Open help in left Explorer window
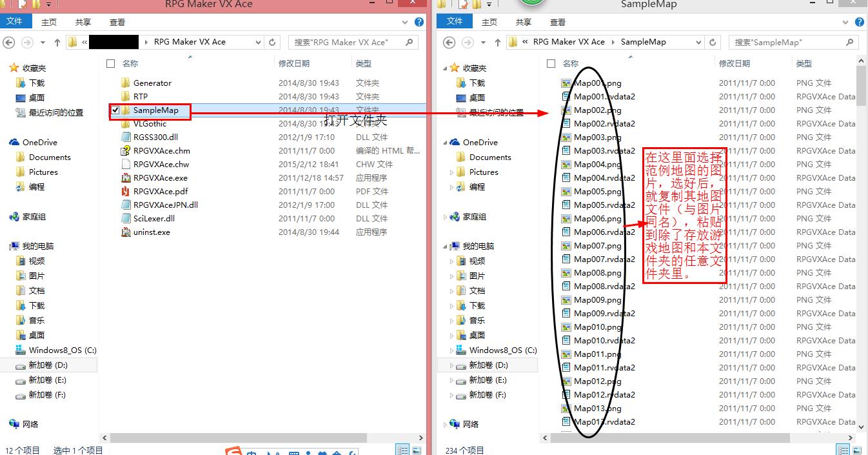The image size is (868, 455). point(420,22)
